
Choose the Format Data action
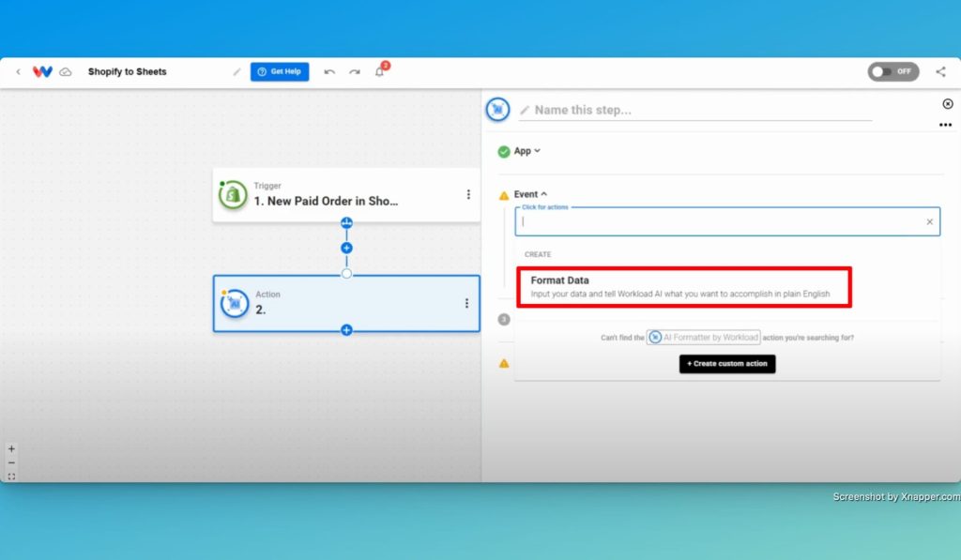point(684,287)
